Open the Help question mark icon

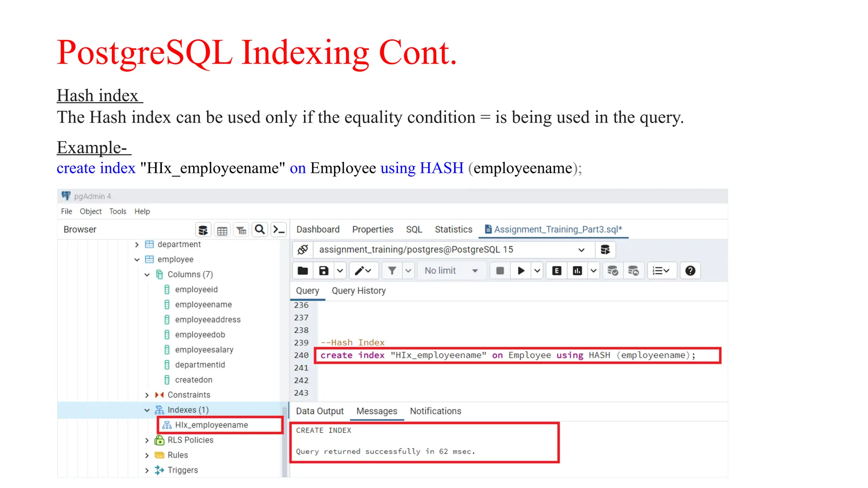point(690,271)
